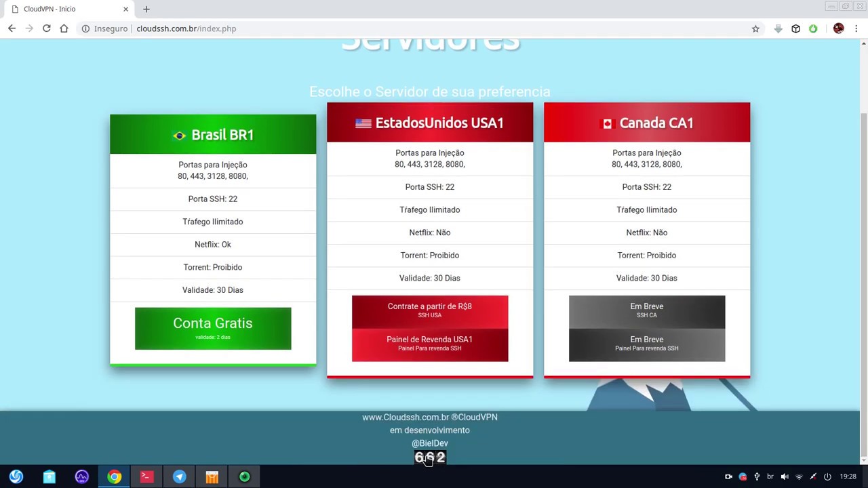Screen dimensions: 868x488
Task: Click the EstadosUnidos USA1 header
Action: (x=430, y=123)
